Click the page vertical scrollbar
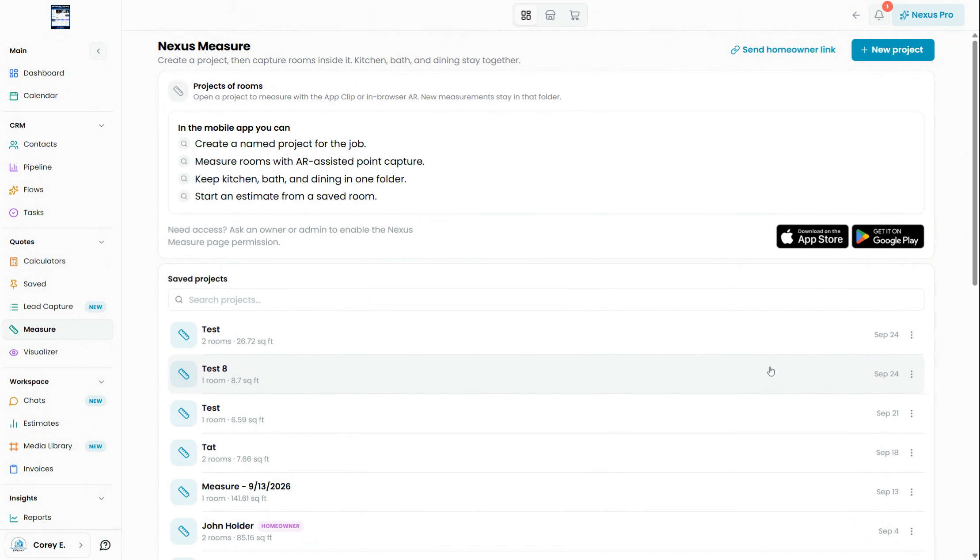Viewport: 980px width, 560px height. pos(975,163)
